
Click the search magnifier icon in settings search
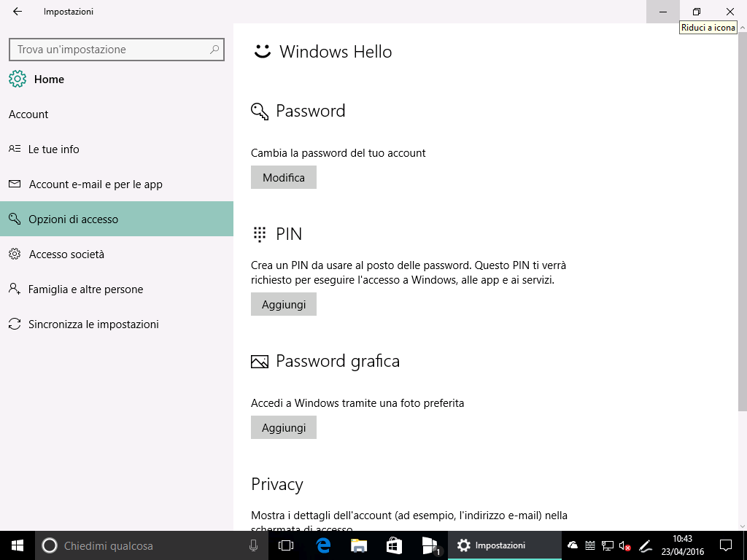[x=214, y=49]
